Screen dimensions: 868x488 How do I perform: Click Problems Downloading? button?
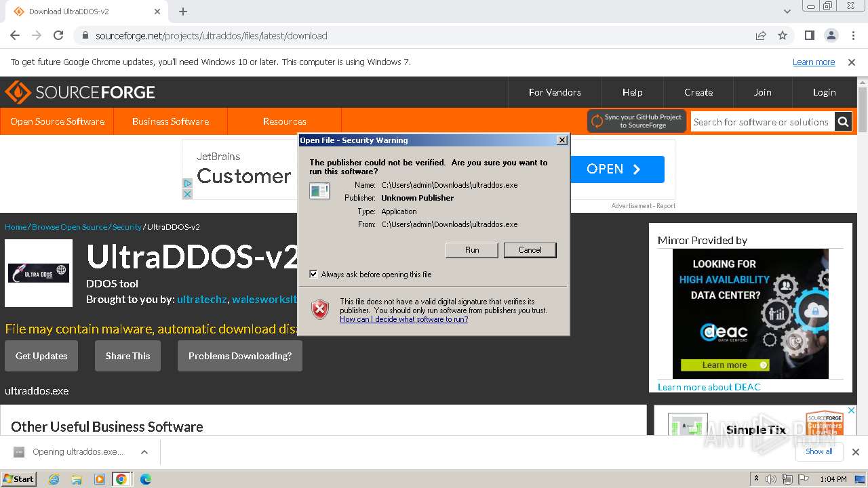point(240,356)
